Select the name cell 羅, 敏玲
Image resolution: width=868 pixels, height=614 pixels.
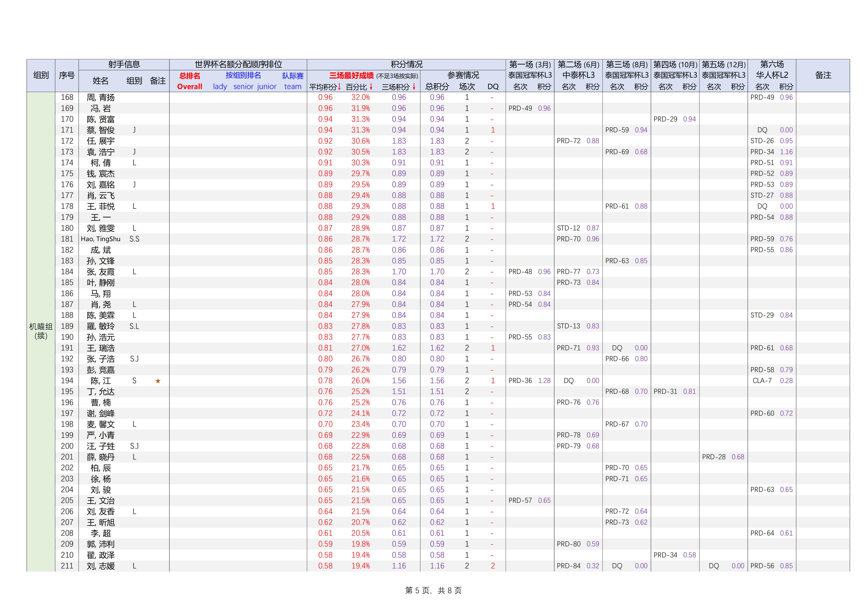pos(100,326)
